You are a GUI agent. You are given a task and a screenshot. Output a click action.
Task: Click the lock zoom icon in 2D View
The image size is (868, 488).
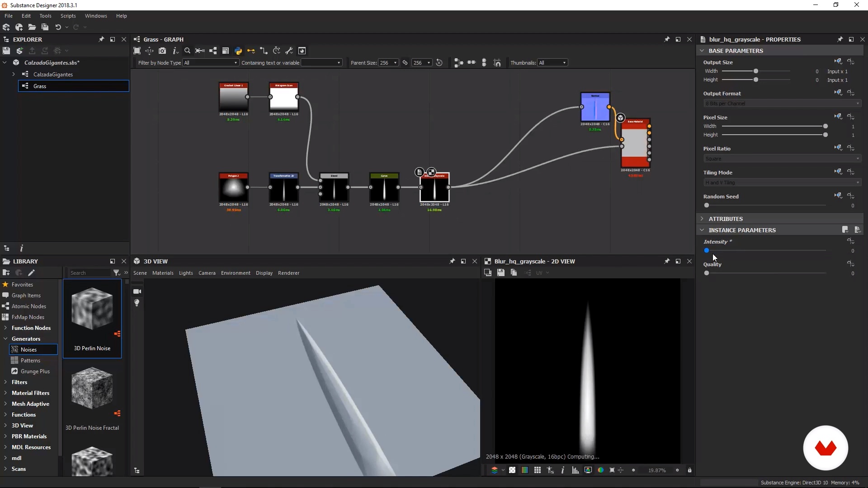689,470
